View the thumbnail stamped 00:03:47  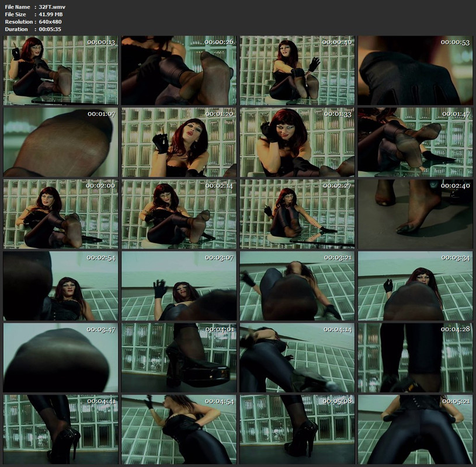click(x=61, y=357)
